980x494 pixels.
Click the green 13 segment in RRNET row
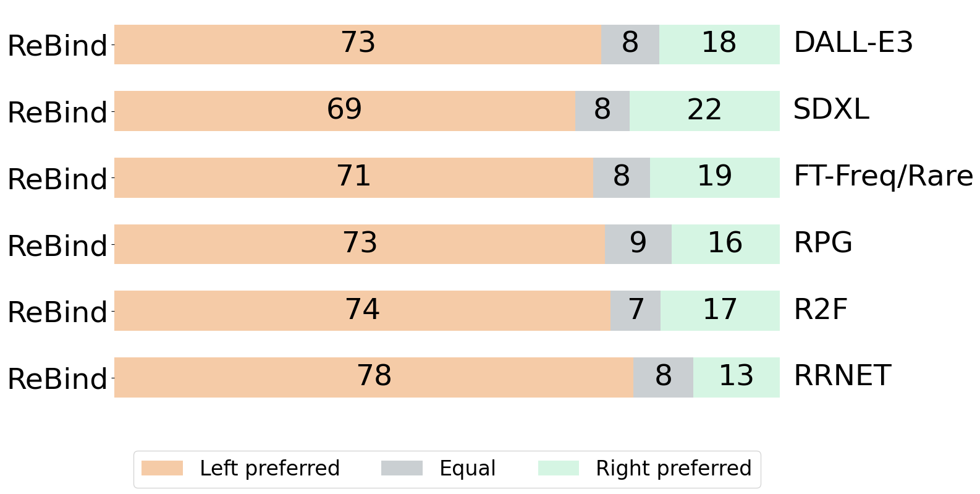[736, 377]
